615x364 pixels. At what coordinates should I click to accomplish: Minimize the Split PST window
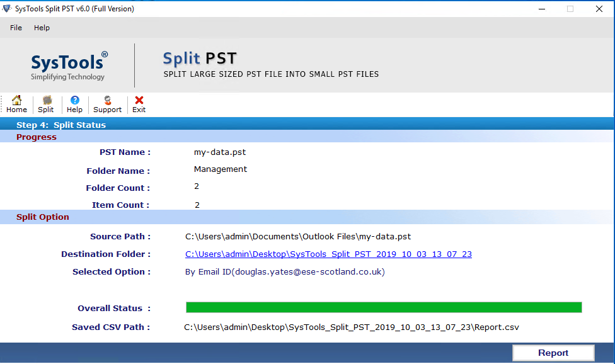(542, 9)
